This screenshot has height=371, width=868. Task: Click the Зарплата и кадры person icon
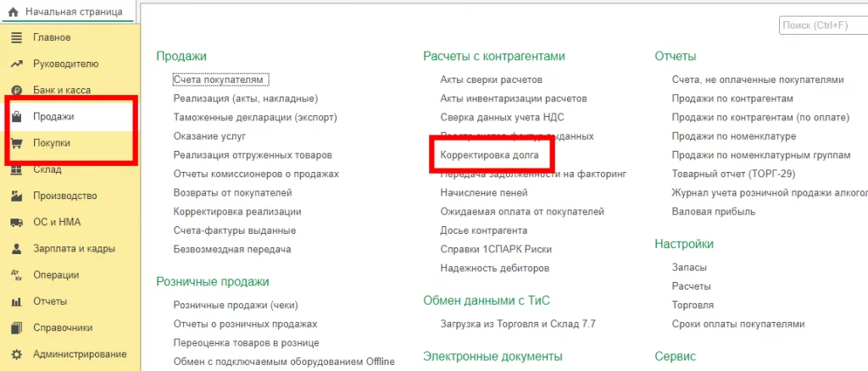coord(16,249)
